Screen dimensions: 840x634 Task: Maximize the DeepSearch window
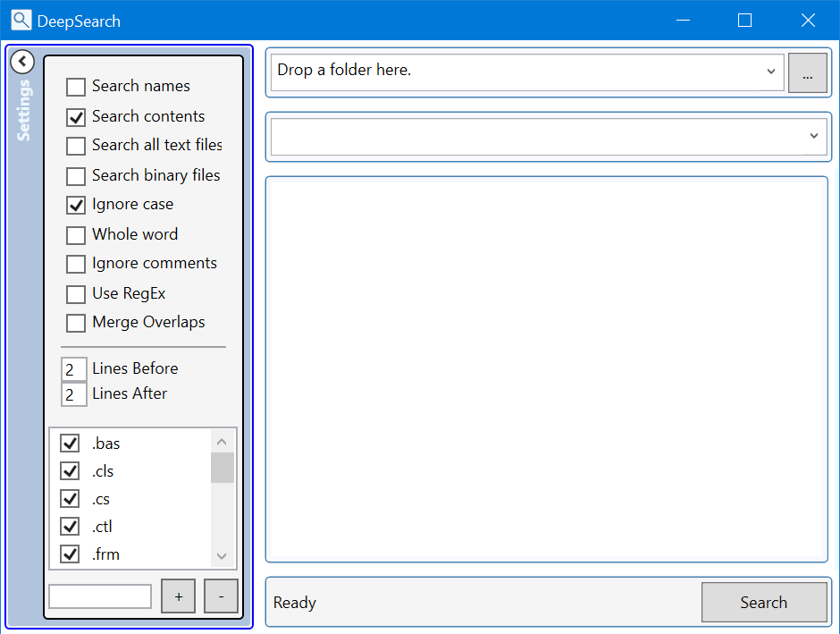click(x=744, y=21)
